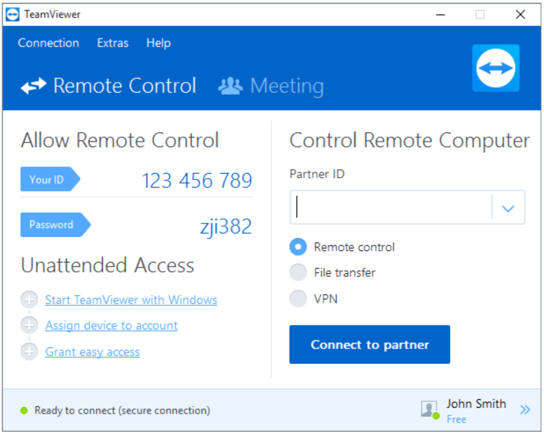Click the Meeting people icon
Viewport: 544px width, 435px height.
(230, 86)
